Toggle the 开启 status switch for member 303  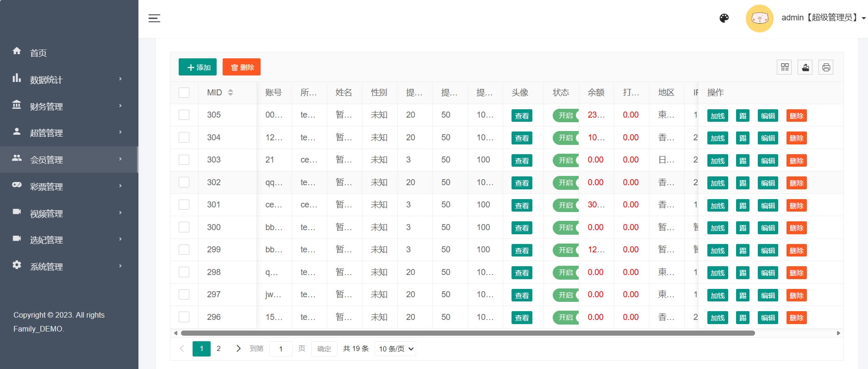(x=566, y=160)
